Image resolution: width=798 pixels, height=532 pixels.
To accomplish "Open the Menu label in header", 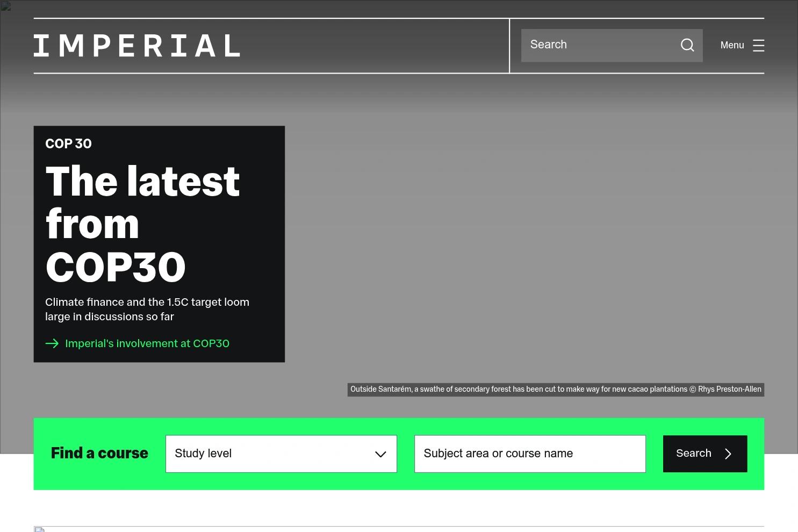I will tap(732, 46).
